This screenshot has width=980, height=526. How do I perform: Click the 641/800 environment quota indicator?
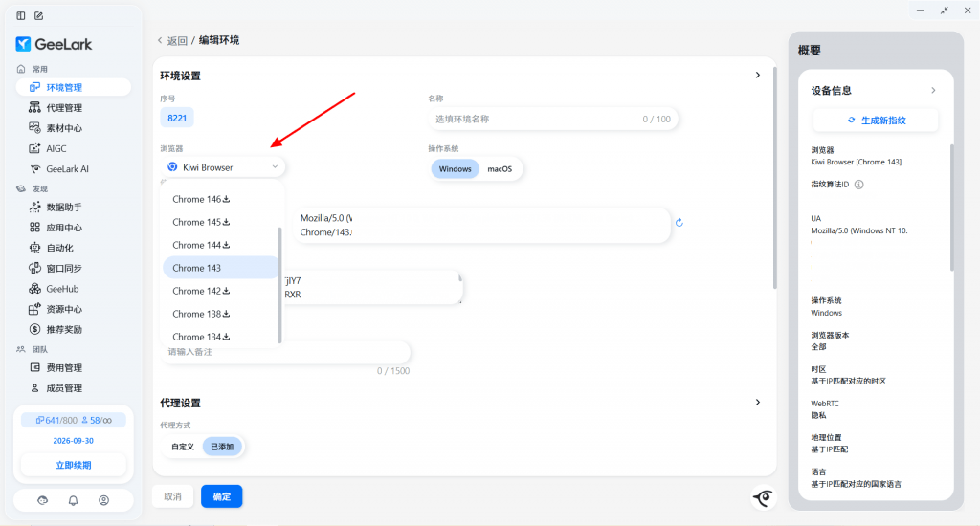point(56,421)
